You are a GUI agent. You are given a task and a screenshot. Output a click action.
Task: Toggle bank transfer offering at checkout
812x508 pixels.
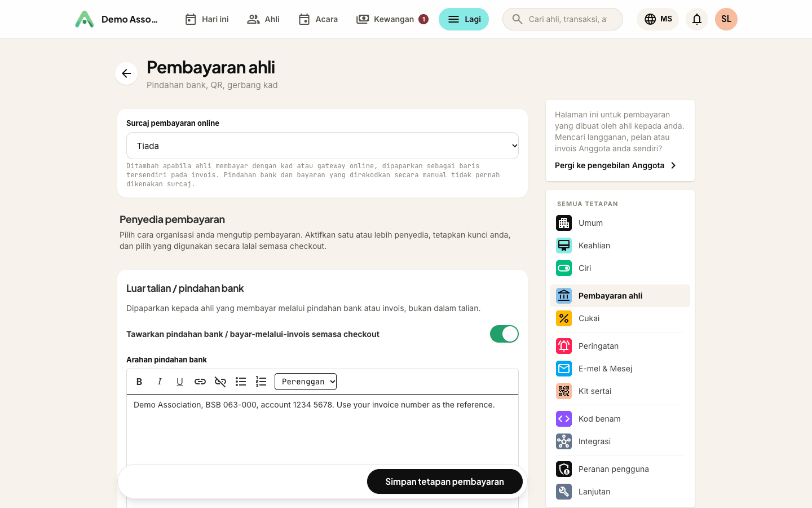pos(504,334)
